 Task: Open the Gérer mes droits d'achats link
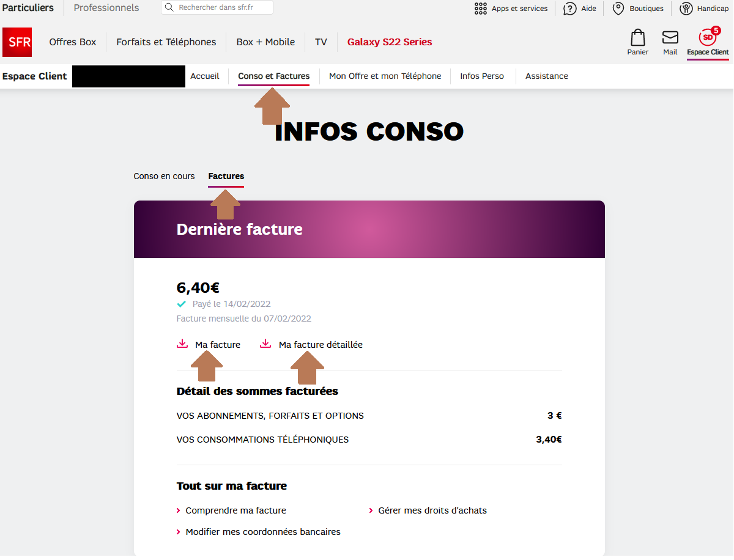point(432,510)
